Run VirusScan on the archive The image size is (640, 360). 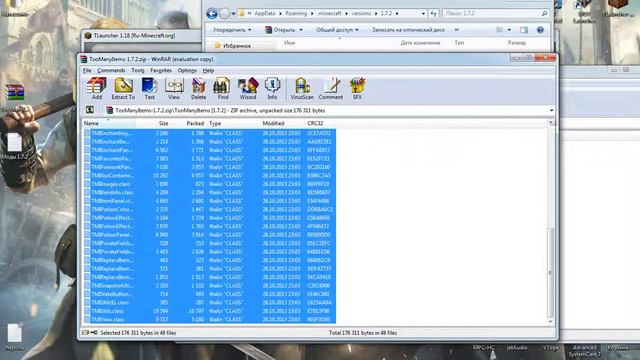pos(302,89)
